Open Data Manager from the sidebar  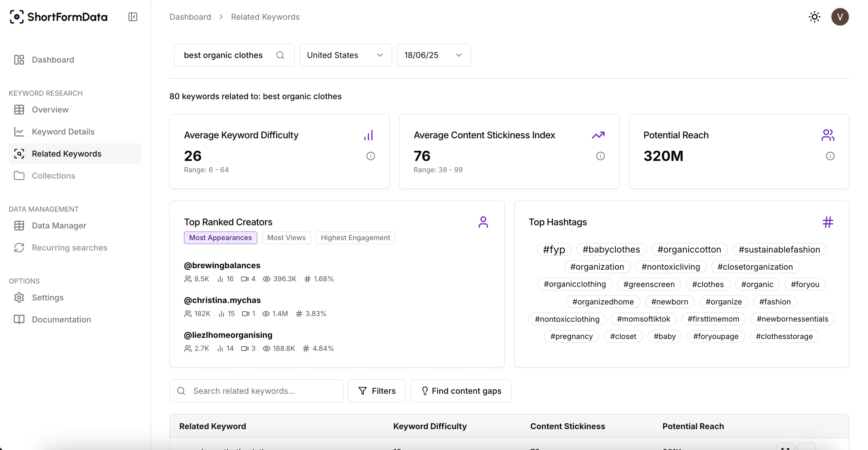click(59, 226)
